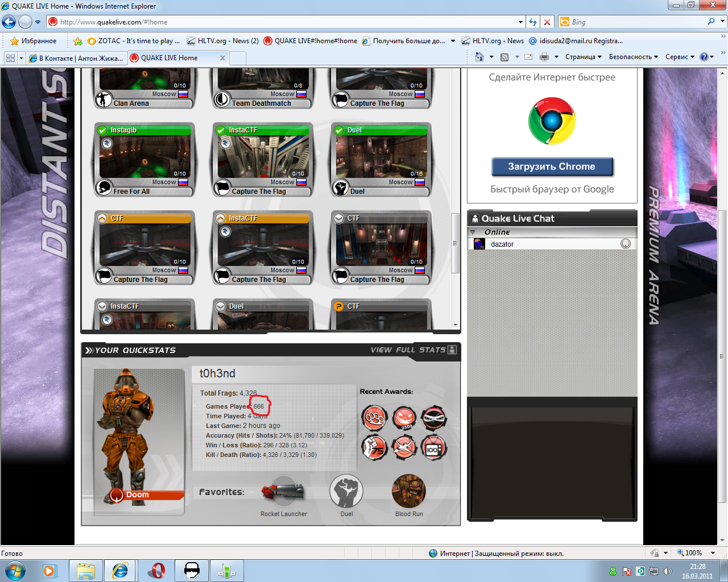Toggle the green check on upper InstaCTF server
Image resolution: width=728 pixels, height=582 pixels.
(221, 130)
